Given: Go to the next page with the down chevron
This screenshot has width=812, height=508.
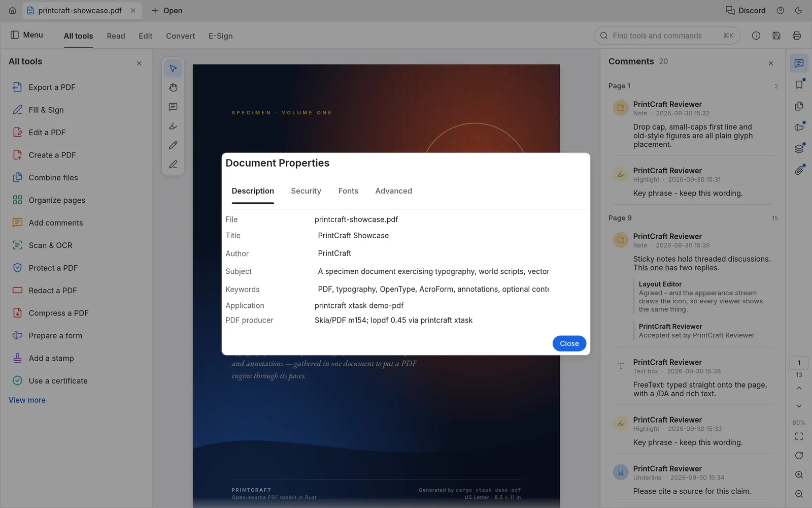Looking at the screenshot, I should point(799,406).
